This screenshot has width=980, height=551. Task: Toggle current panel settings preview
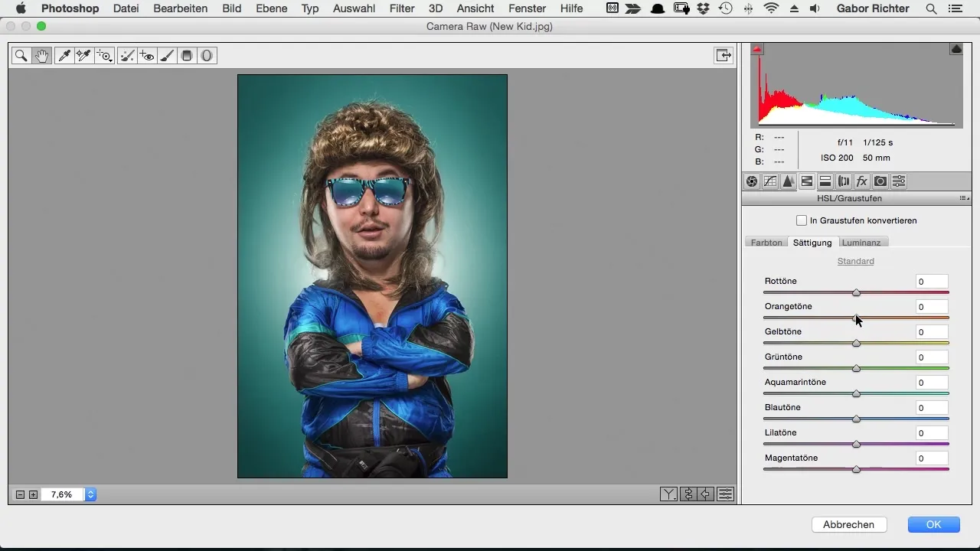click(x=725, y=494)
